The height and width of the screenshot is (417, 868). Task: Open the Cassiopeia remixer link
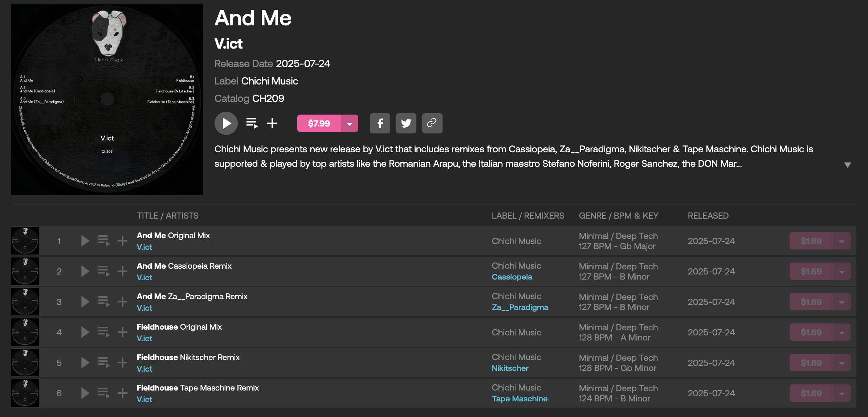tap(512, 277)
